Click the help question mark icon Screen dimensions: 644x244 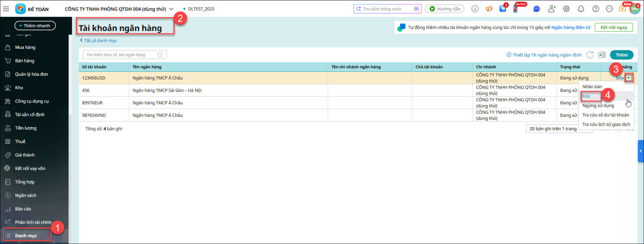[596, 9]
